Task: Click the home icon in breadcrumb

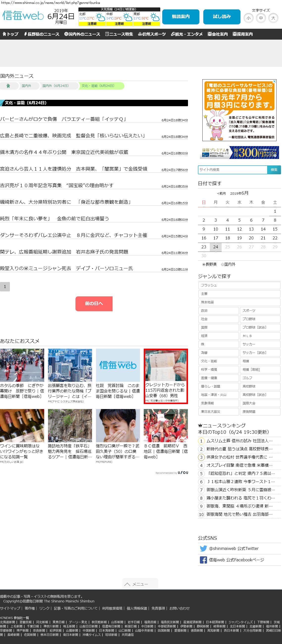Action: (x=8, y=86)
